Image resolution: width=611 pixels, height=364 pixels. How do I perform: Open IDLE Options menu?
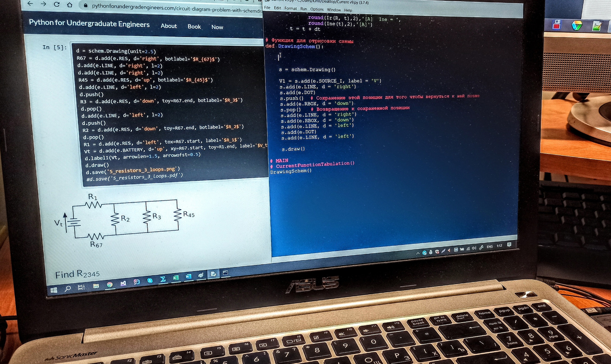[x=317, y=9]
